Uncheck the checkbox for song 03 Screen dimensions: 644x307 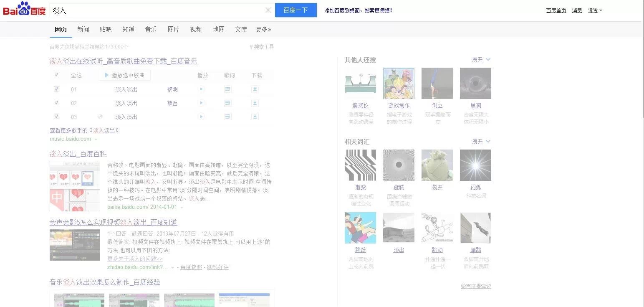coord(57,117)
